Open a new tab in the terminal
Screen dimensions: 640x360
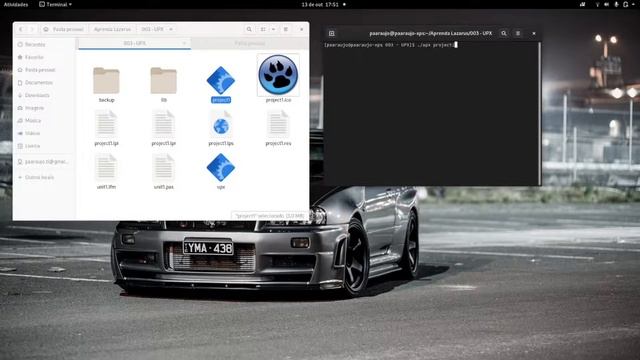(331, 33)
